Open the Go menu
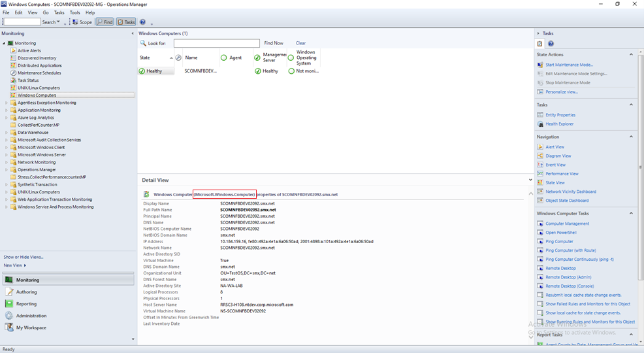Screen dimensions: 644x353 46,12
